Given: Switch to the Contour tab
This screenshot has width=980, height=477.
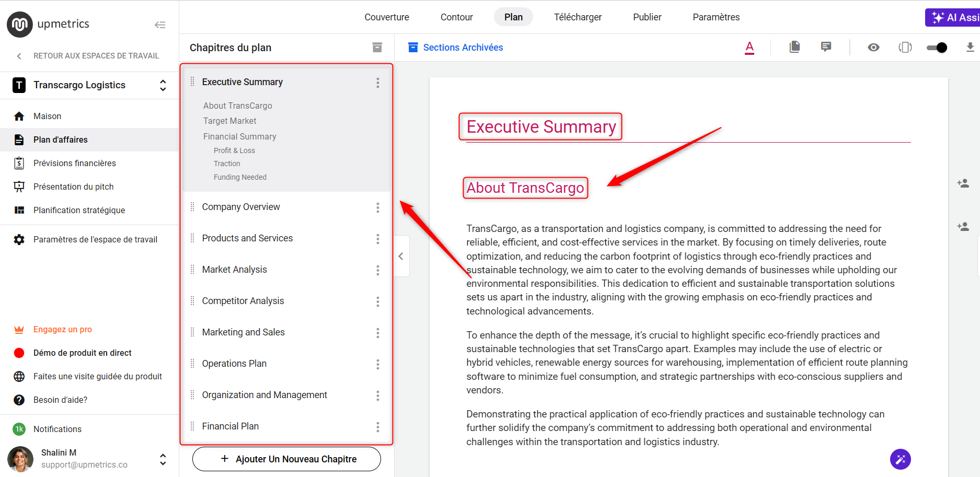Looking at the screenshot, I should tap(457, 17).
